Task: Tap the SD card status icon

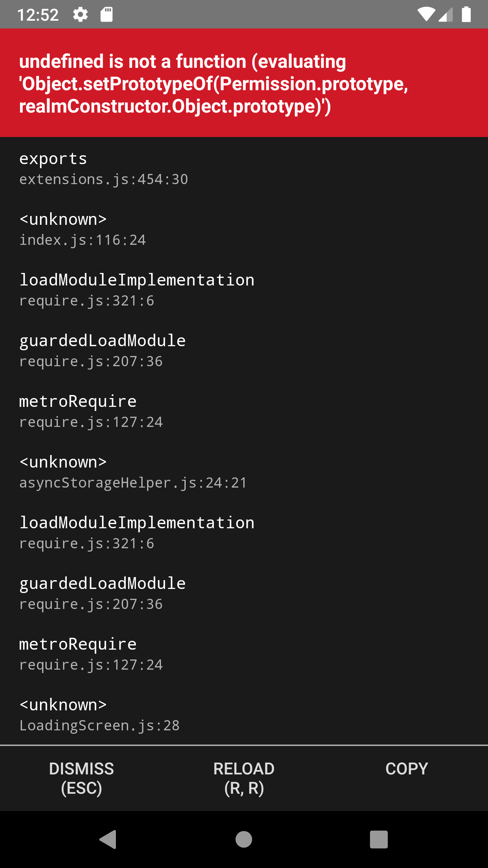Action: [x=106, y=15]
